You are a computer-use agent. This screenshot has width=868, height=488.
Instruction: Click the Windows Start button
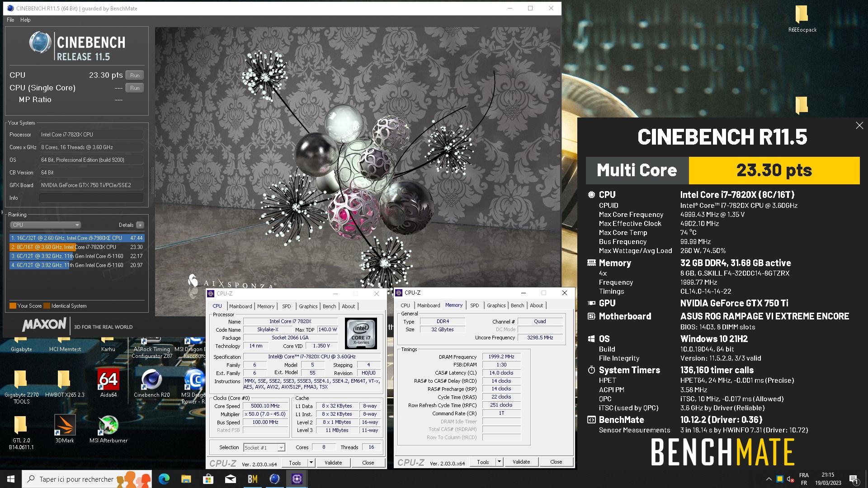tap(11, 479)
